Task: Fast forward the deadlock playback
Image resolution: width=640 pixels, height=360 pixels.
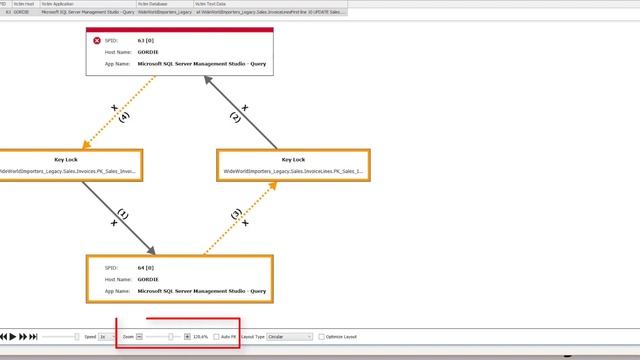Action: pyautogui.click(x=23, y=336)
